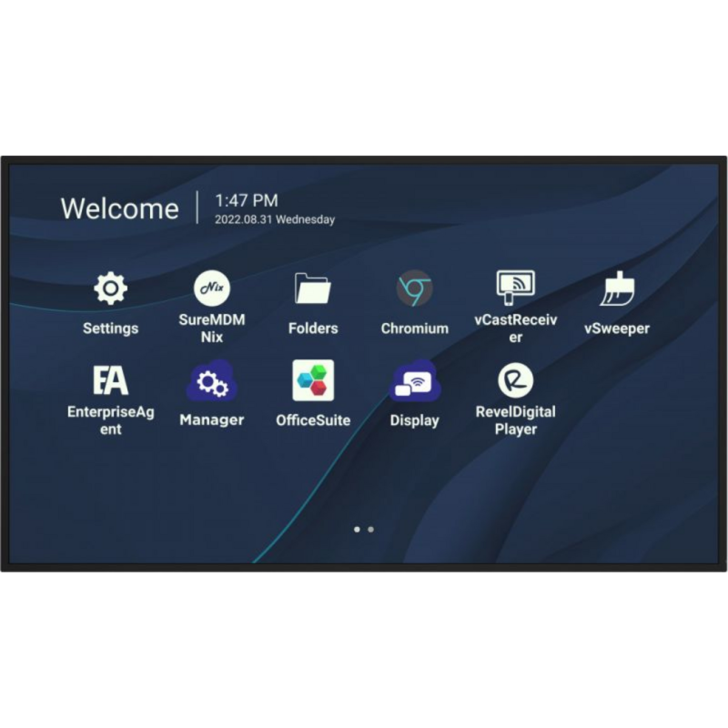Launch the vSweeper app
The height and width of the screenshot is (728, 728).
[x=619, y=288]
